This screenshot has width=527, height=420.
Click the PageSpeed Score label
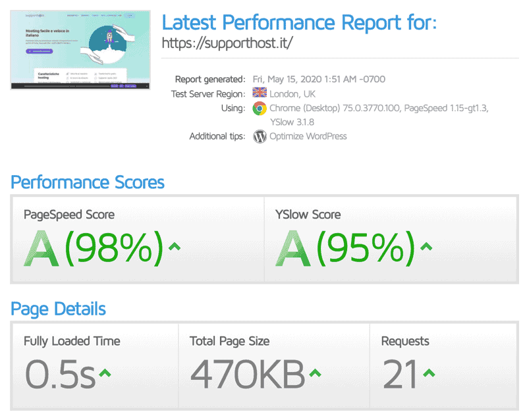click(x=69, y=215)
